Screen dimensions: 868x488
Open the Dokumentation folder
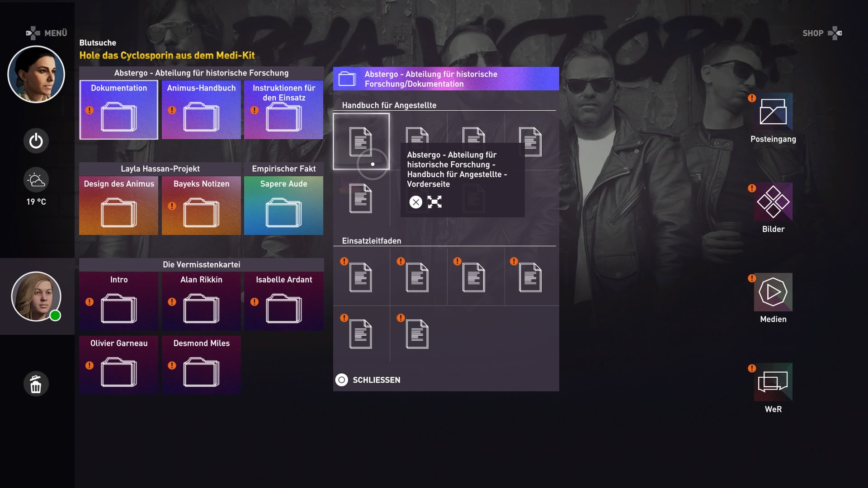[x=119, y=110]
